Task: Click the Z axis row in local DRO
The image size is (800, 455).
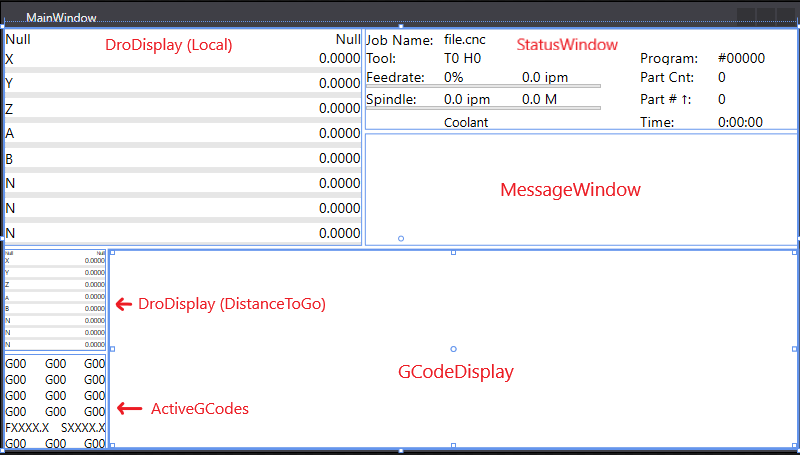Action: coord(182,108)
